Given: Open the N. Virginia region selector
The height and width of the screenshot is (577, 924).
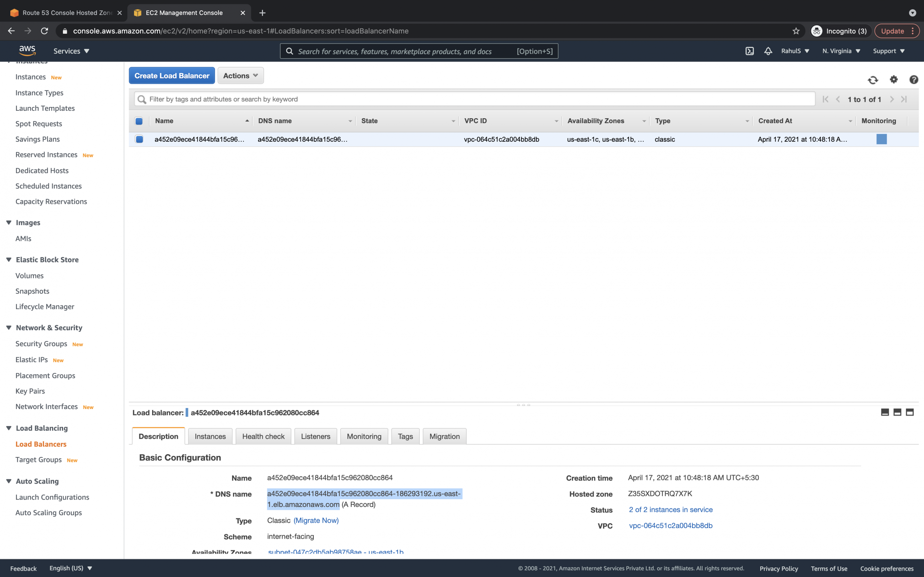Looking at the screenshot, I should click(x=840, y=51).
